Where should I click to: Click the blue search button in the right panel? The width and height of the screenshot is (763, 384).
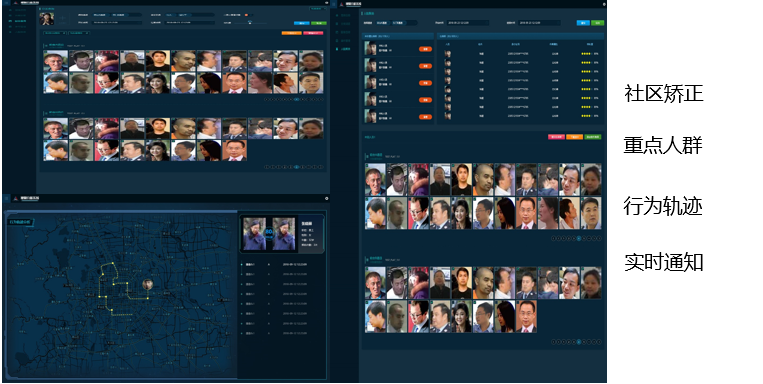point(583,23)
